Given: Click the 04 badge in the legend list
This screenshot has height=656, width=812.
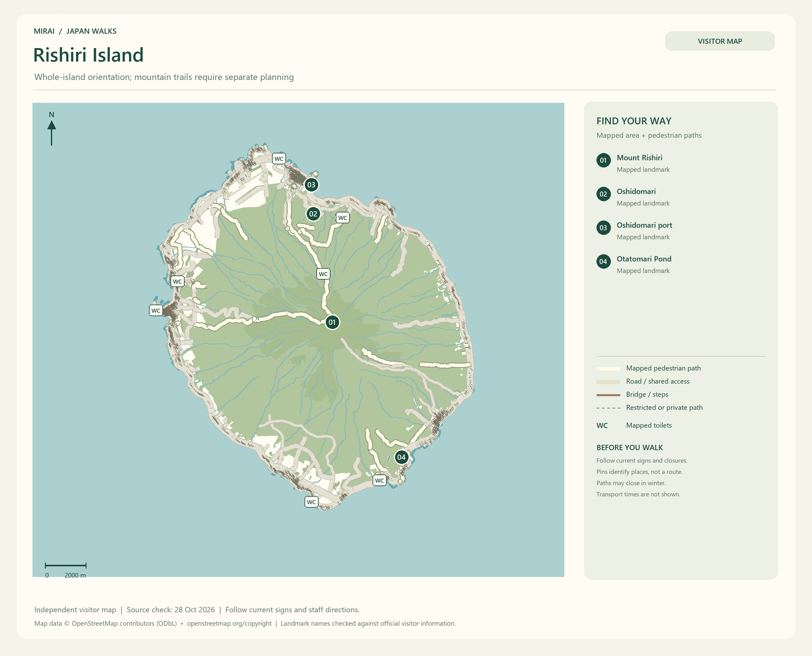Looking at the screenshot, I should coord(603,261).
